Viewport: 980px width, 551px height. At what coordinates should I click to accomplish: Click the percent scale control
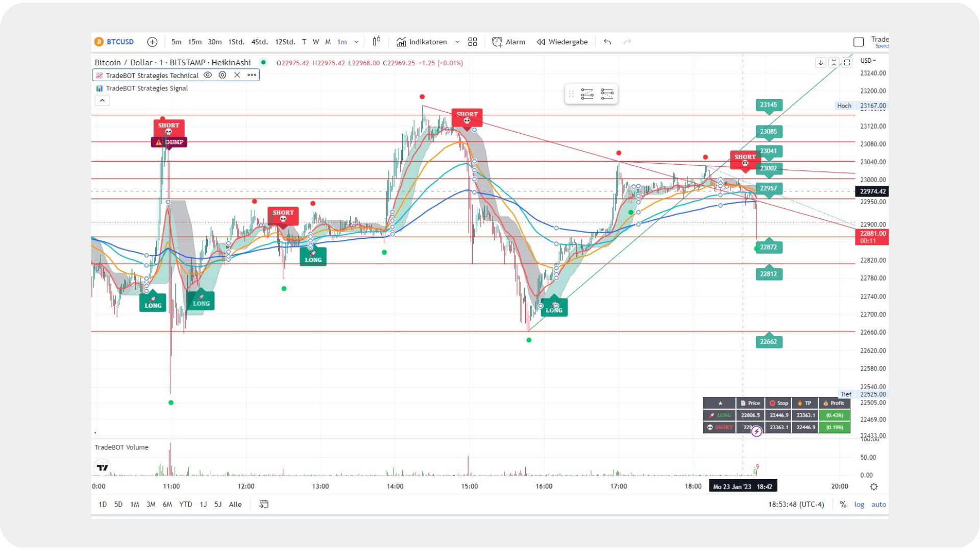(843, 504)
